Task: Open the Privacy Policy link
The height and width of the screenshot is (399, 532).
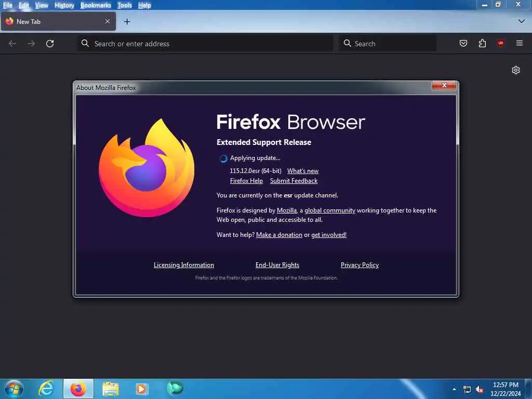Action: (360, 265)
